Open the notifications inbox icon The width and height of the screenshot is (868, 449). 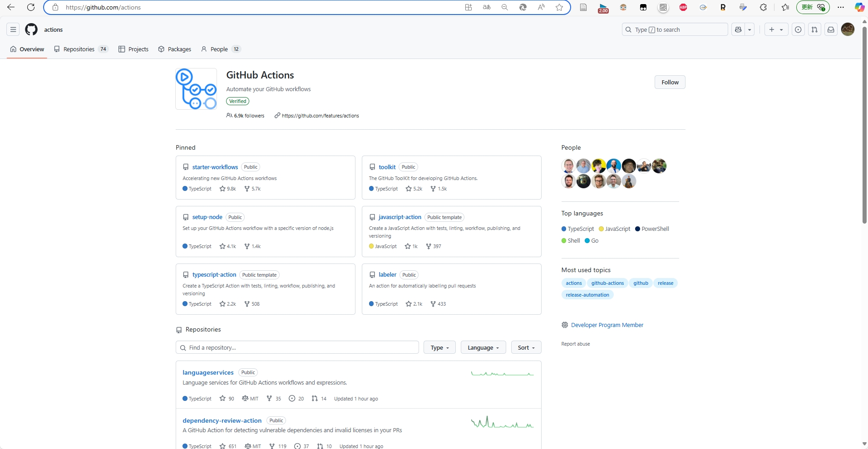tap(831, 29)
